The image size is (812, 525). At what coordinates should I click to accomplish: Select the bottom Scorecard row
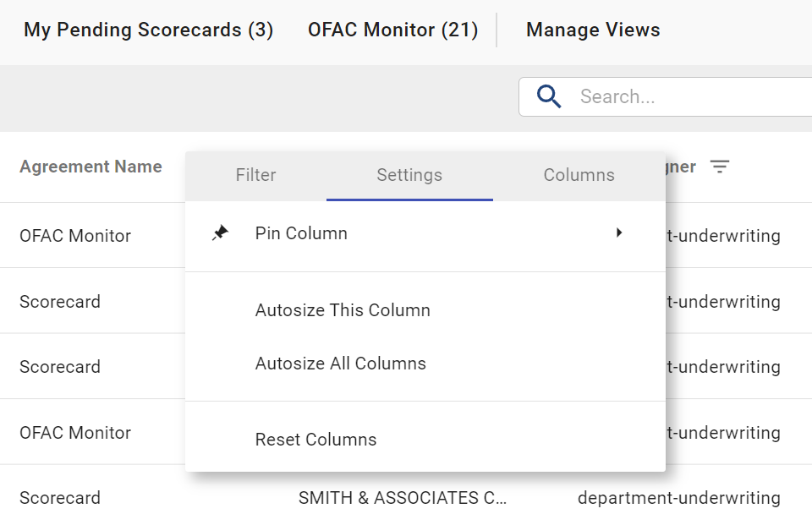click(60, 498)
